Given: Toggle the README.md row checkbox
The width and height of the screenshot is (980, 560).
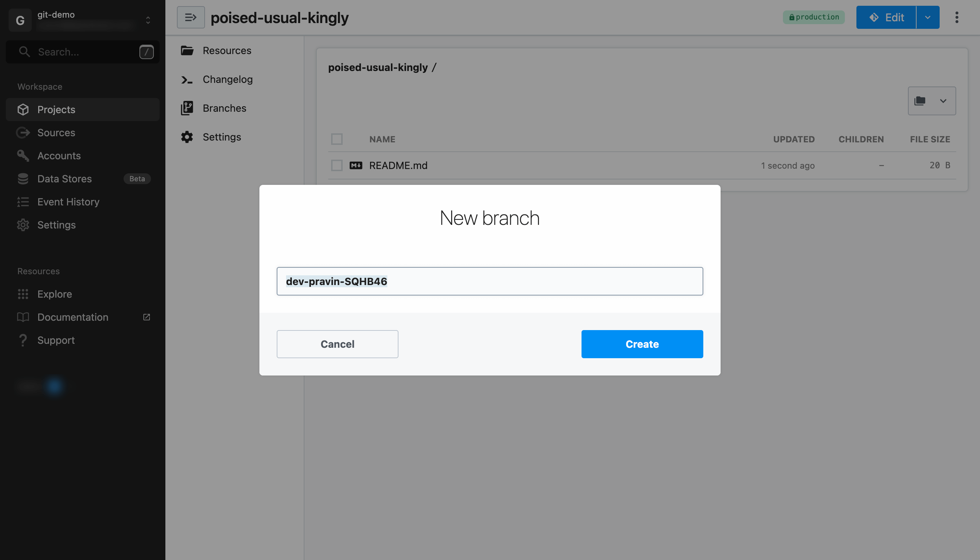Looking at the screenshot, I should pos(337,165).
